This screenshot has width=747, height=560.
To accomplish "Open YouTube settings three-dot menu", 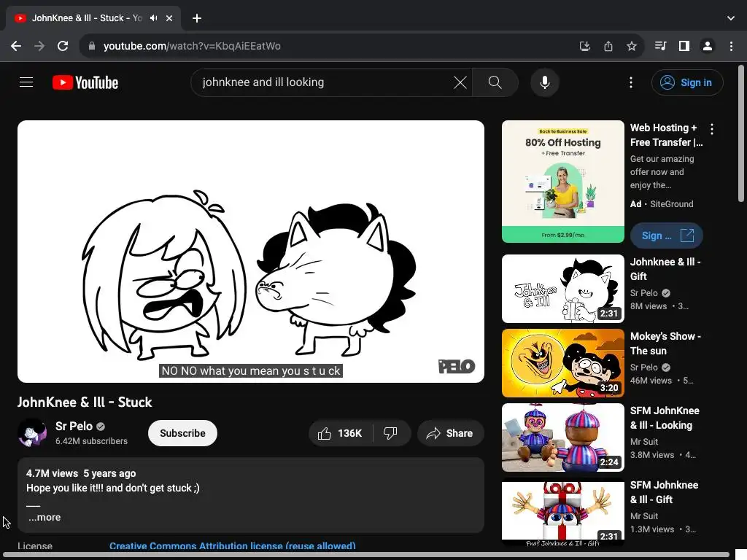I will (x=631, y=82).
